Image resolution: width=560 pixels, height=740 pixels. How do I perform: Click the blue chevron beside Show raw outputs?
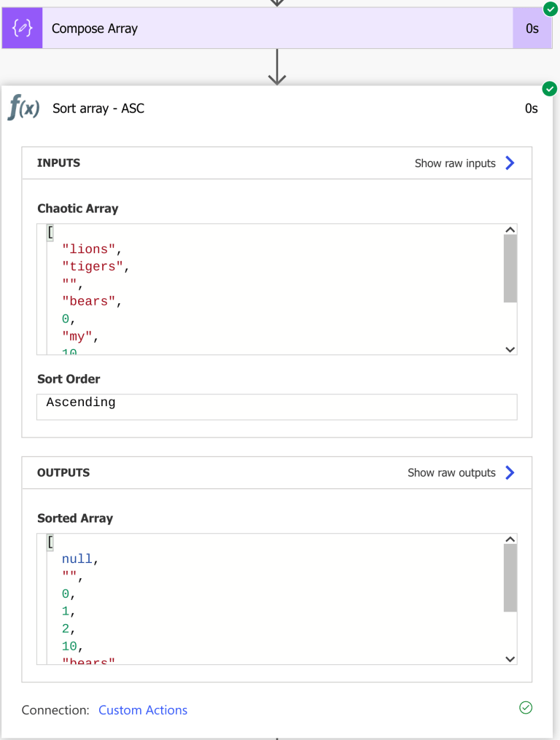coord(510,472)
